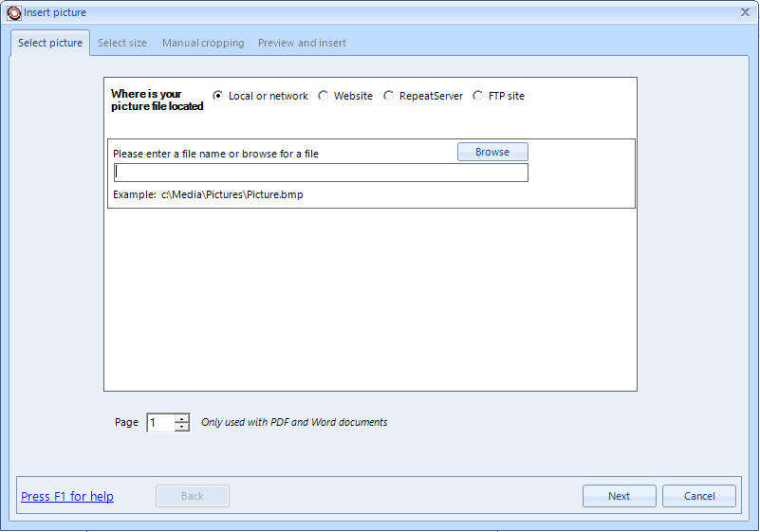Open the Select size tab

(122, 43)
